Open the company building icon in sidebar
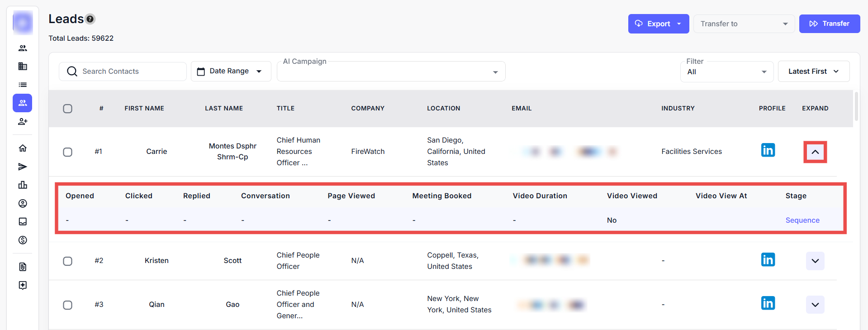Image resolution: width=868 pixels, height=330 pixels. [x=23, y=67]
